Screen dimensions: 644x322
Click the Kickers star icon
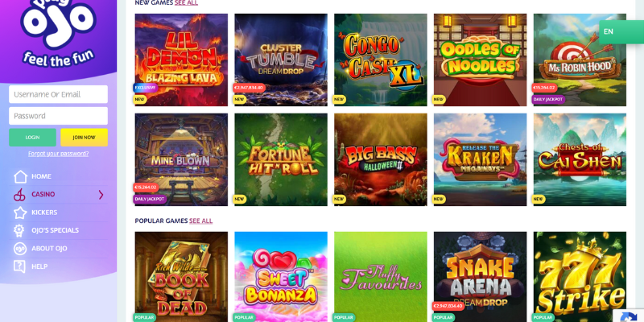(x=19, y=213)
